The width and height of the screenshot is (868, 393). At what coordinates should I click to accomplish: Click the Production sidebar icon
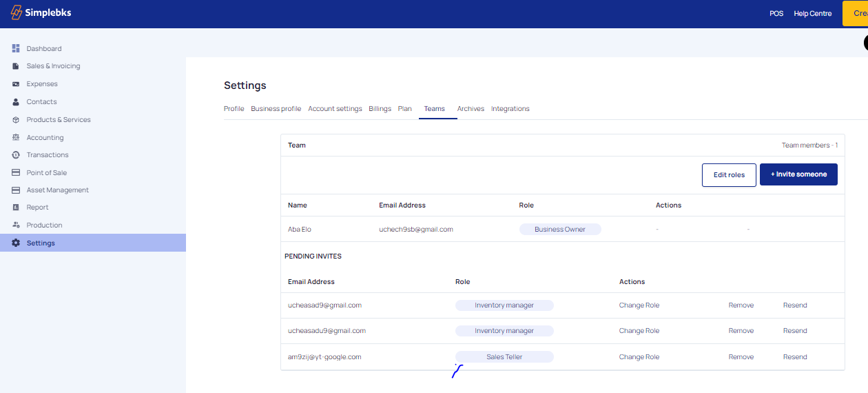16,225
